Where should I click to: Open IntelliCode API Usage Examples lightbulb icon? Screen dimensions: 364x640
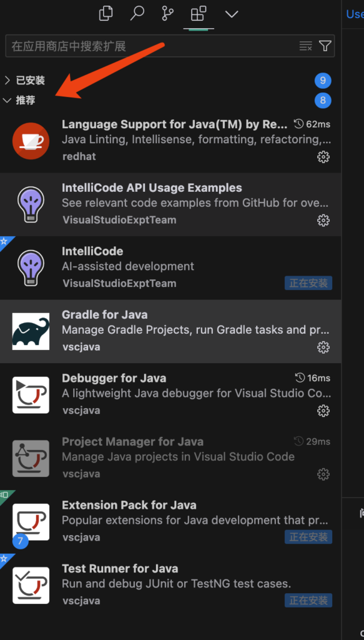coord(31,204)
